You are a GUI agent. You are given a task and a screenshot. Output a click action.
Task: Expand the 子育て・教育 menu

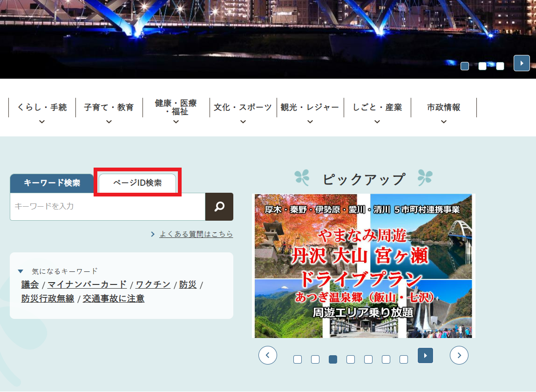pyautogui.click(x=109, y=111)
